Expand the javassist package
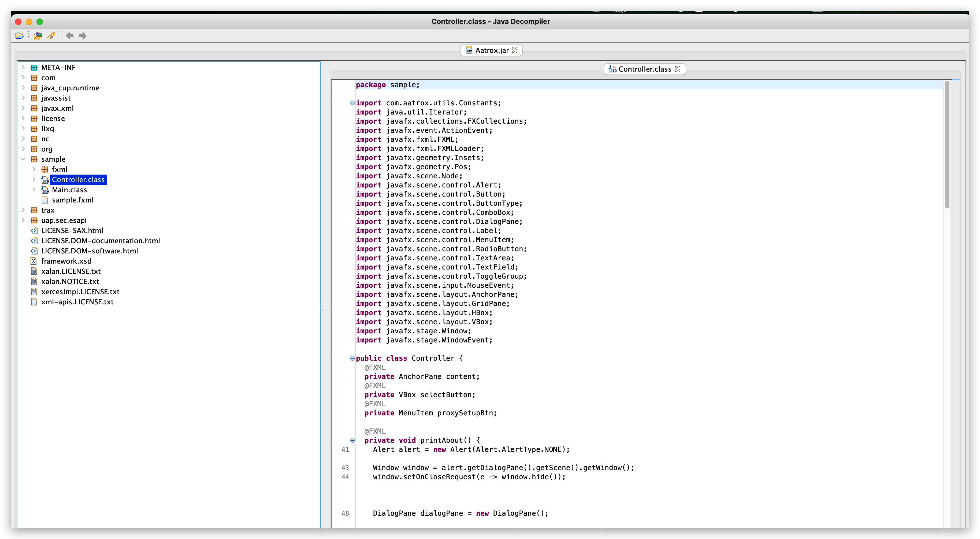The height and width of the screenshot is (539, 980). tap(23, 98)
